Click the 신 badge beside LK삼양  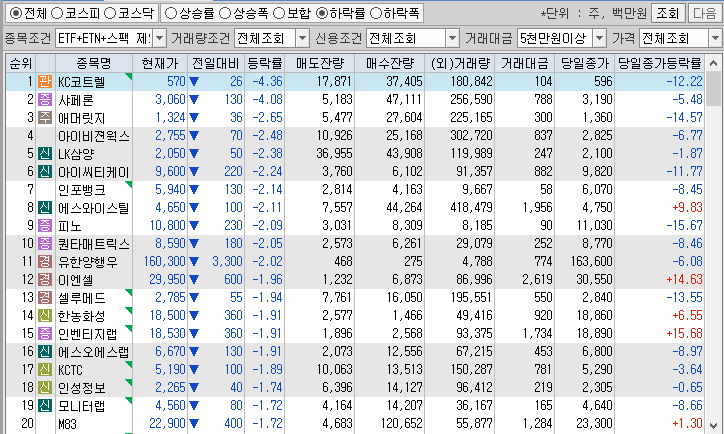click(45, 154)
